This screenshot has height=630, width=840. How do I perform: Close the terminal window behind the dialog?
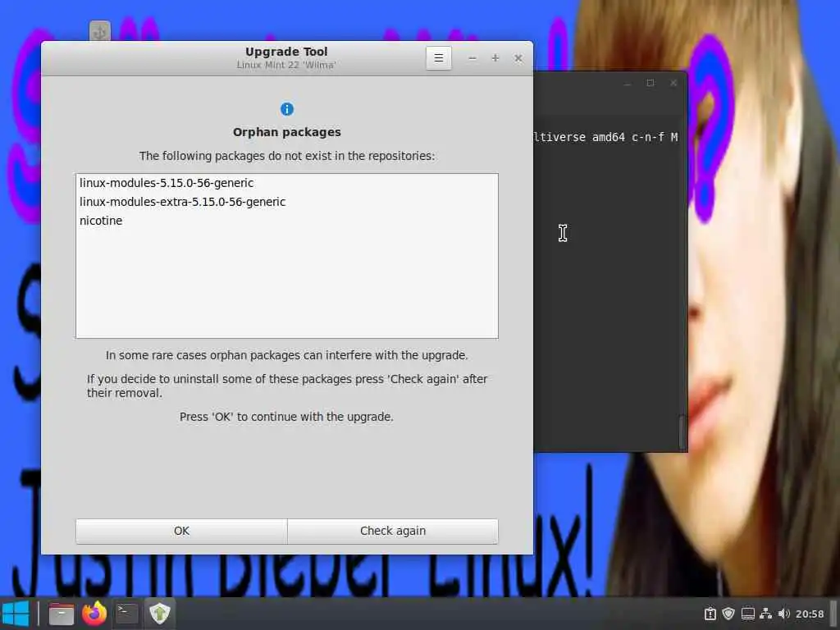pyautogui.click(x=673, y=83)
